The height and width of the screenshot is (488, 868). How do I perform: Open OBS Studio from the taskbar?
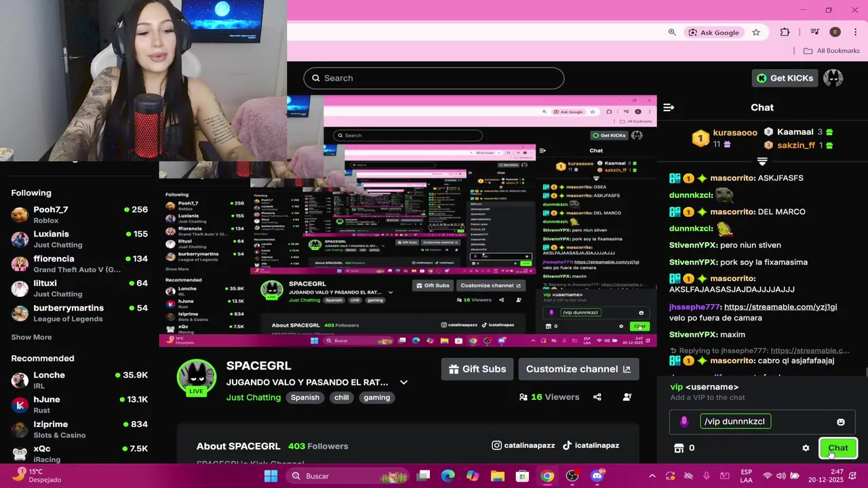(x=572, y=476)
